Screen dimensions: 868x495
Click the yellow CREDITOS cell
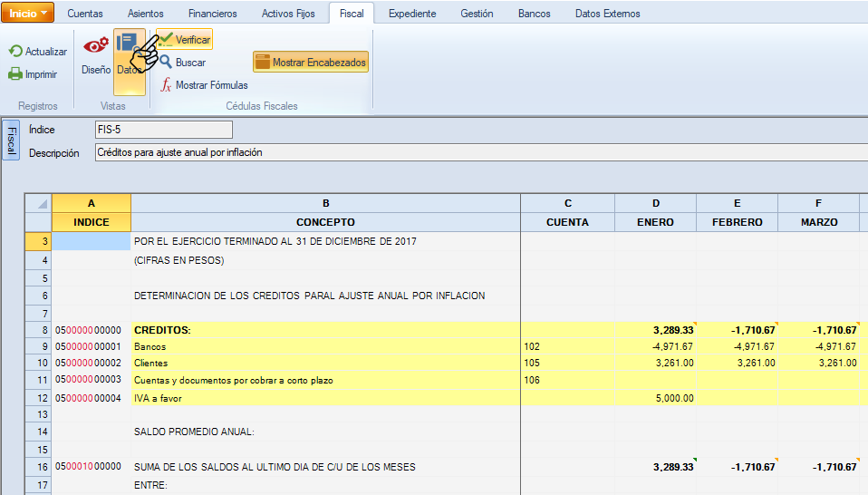325,328
